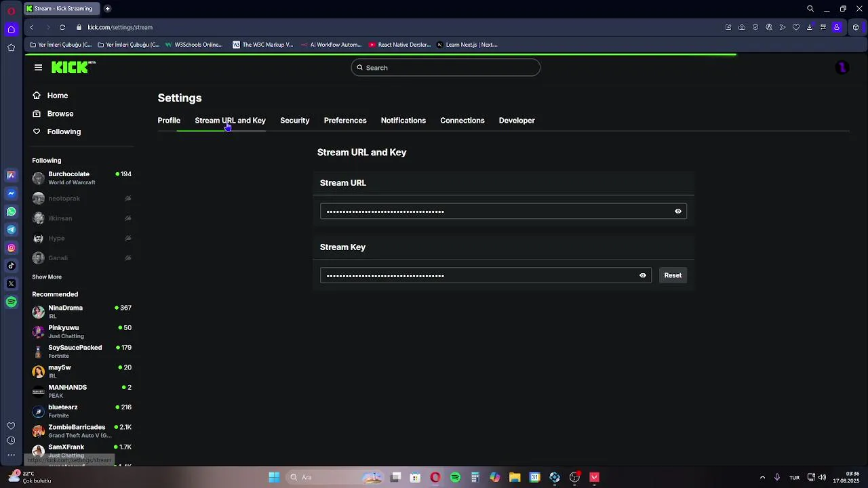The image size is (868, 488).
Task: Open Learn Next.js bookmark
Action: [x=467, y=45]
